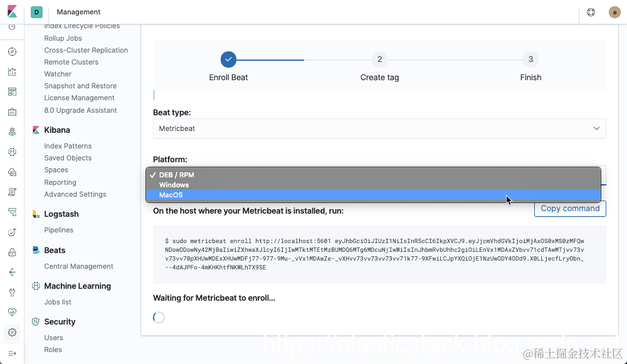This screenshot has width=627, height=364.
Task: Open the help menu lifebuoy icon
Action: tap(591, 13)
